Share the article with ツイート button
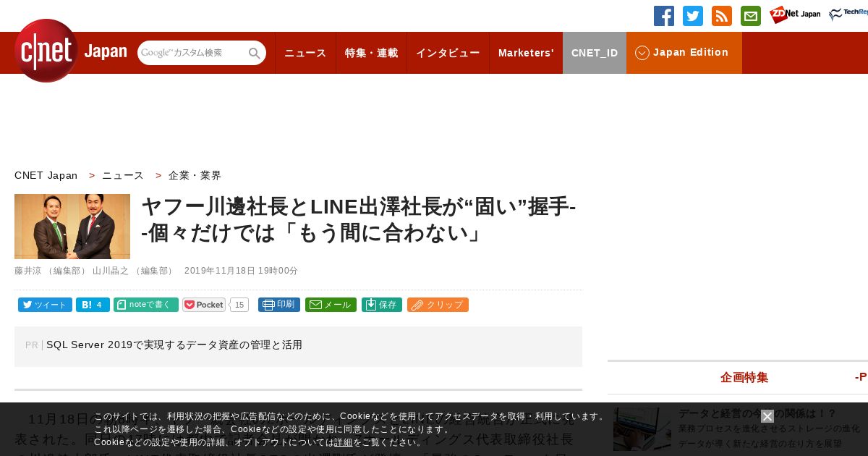The image size is (868, 456). (x=45, y=305)
